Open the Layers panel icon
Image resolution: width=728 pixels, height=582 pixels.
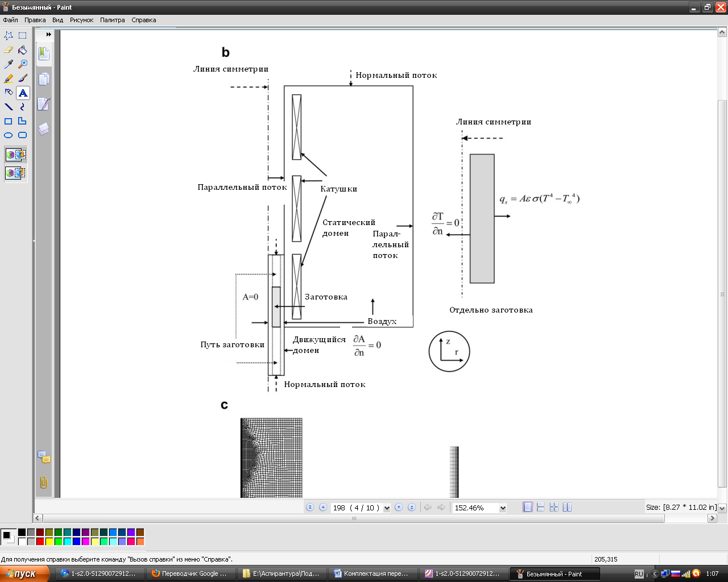(44, 129)
